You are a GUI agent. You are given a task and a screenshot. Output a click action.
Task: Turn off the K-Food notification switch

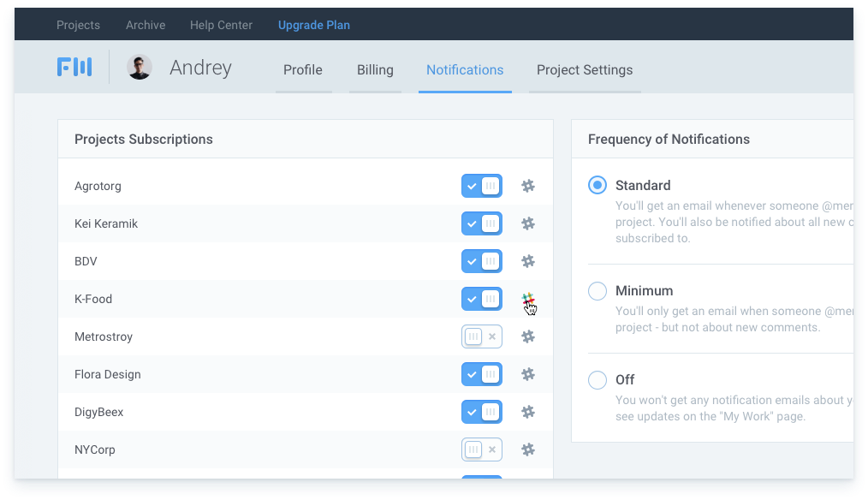click(x=482, y=299)
